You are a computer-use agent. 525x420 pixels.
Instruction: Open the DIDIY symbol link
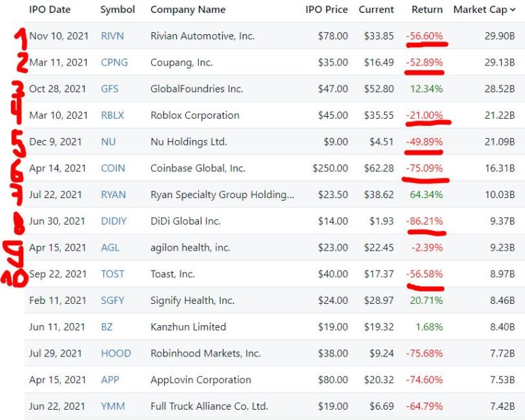[113, 221]
